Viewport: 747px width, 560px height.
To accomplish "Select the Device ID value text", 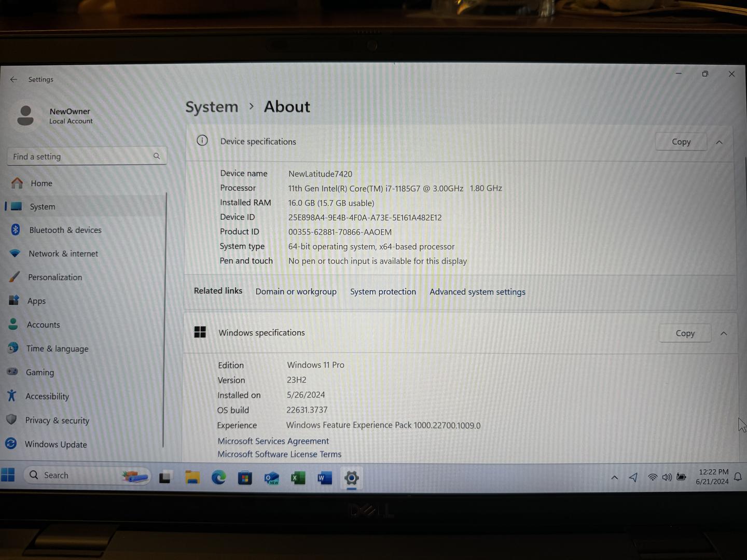I will pyautogui.click(x=365, y=217).
